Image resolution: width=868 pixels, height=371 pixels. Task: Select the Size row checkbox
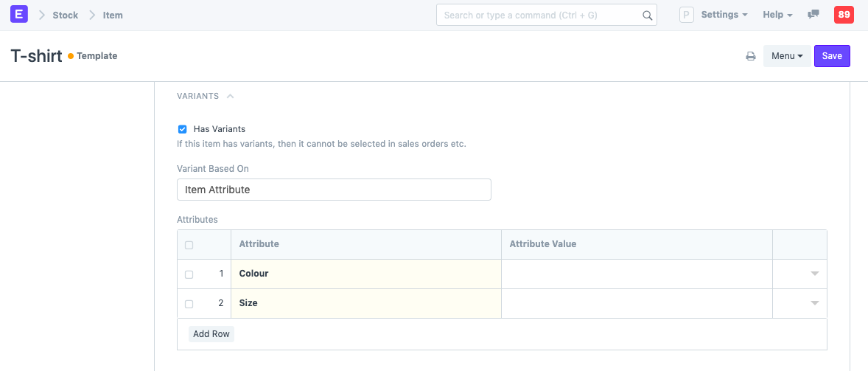point(189,304)
